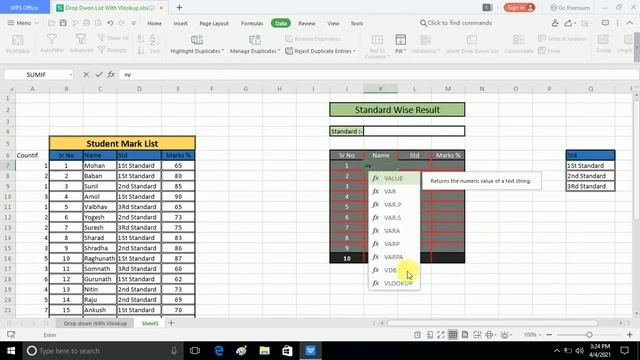The width and height of the screenshot is (640, 360).
Task: Switch to Page Layout view icon
Action: tap(465, 335)
